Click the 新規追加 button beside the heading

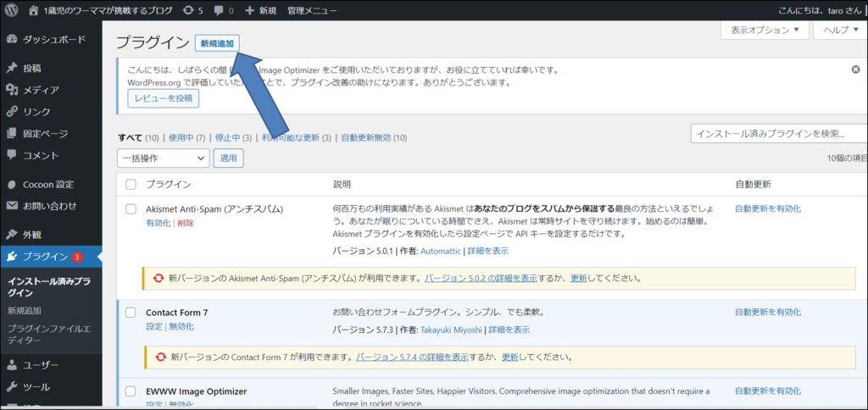point(217,43)
